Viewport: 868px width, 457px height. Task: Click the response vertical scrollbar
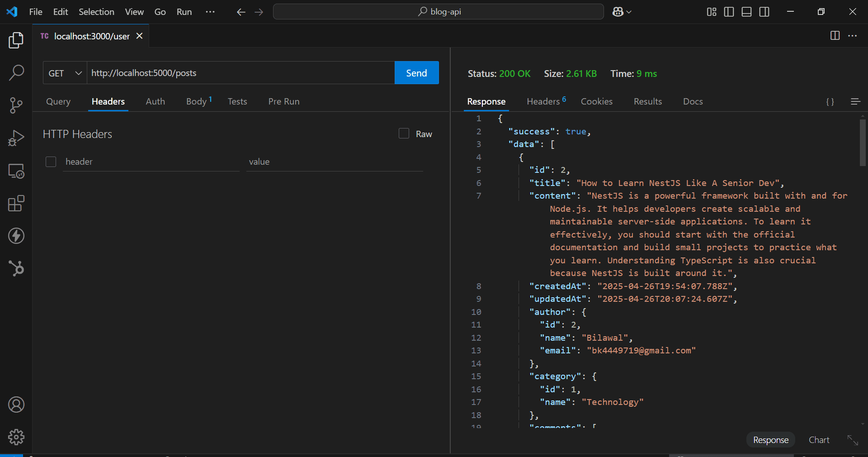point(863,143)
